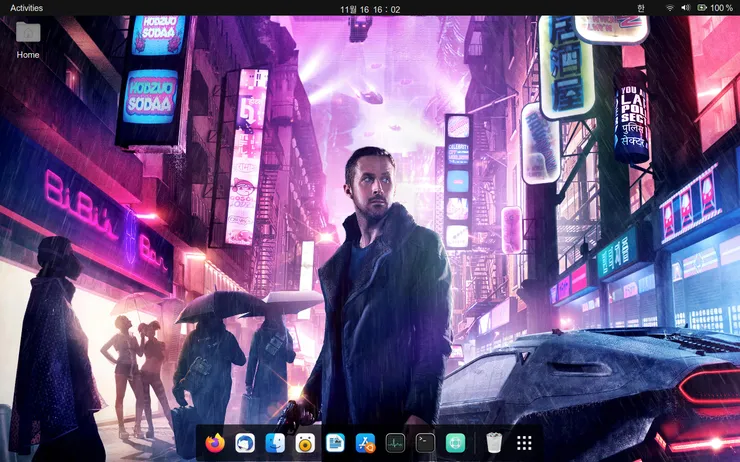Open the Finder-style file manager icon
This screenshot has width=740, height=462.
[x=275, y=443]
